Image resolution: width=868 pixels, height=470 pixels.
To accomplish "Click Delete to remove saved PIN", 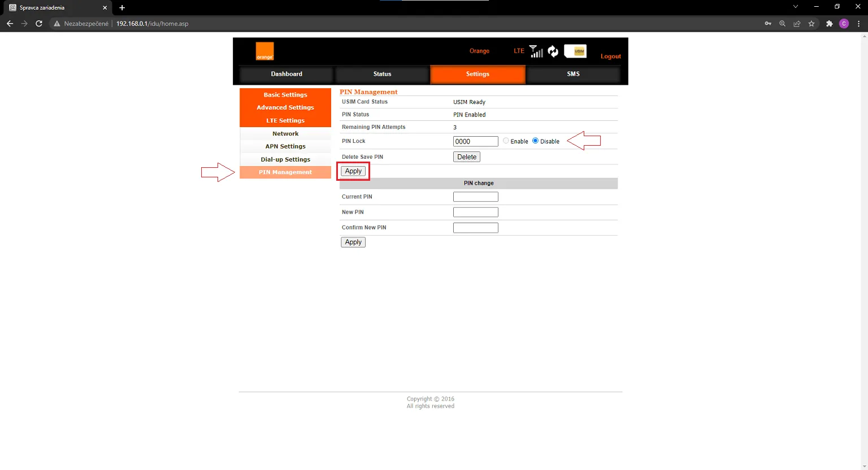I will [467, 157].
